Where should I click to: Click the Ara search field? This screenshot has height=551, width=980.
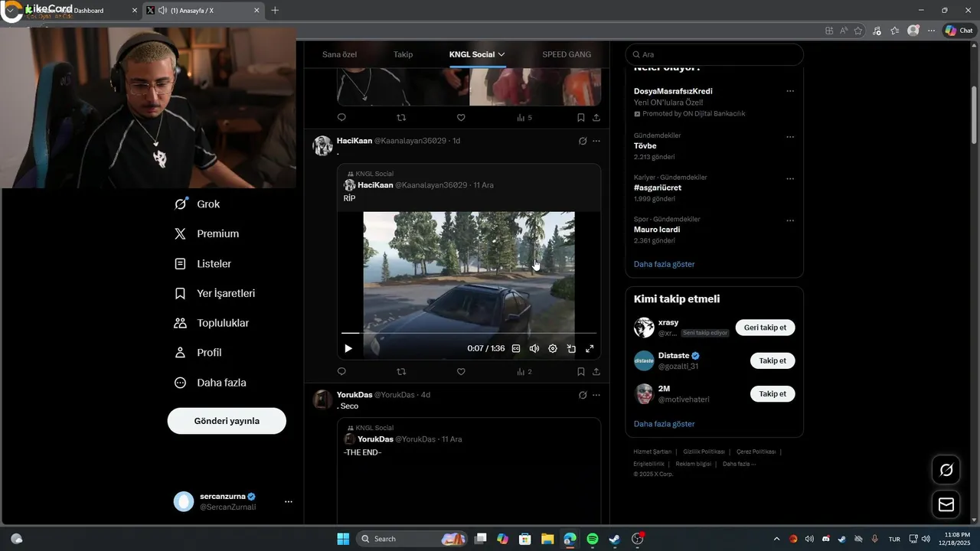pyautogui.click(x=714, y=54)
